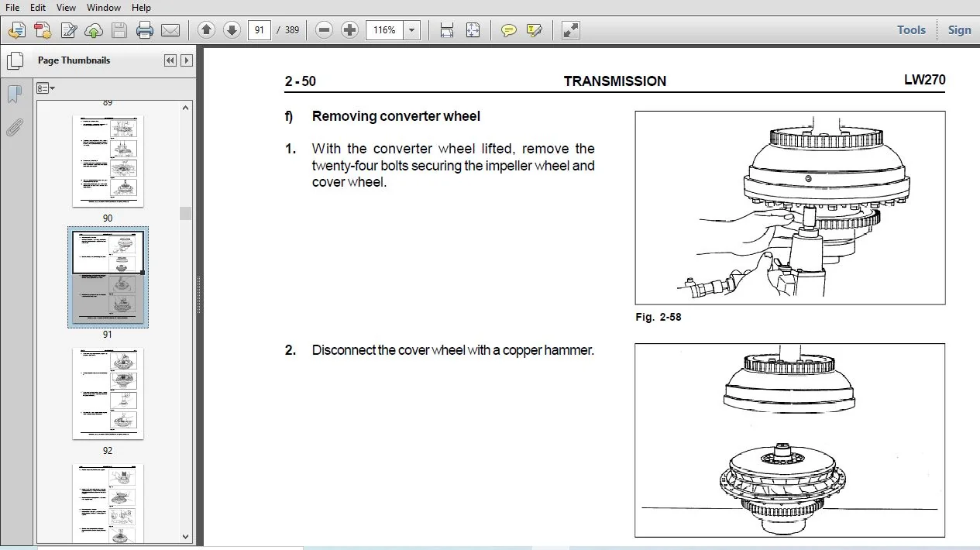Viewport: 980px width, 550px height.
Task: Click the 'Removing converter wheel' heading
Action: (x=396, y=116)
